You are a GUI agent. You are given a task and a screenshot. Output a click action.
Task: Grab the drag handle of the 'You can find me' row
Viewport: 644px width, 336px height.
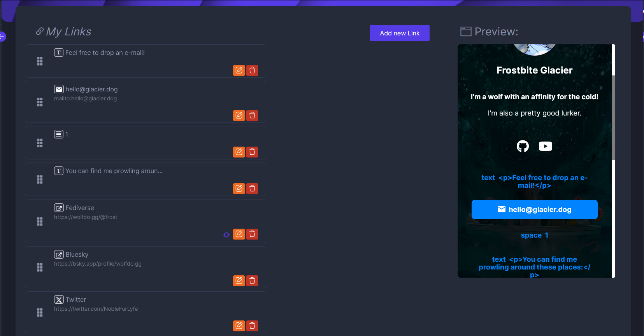(x=40, y=179)
